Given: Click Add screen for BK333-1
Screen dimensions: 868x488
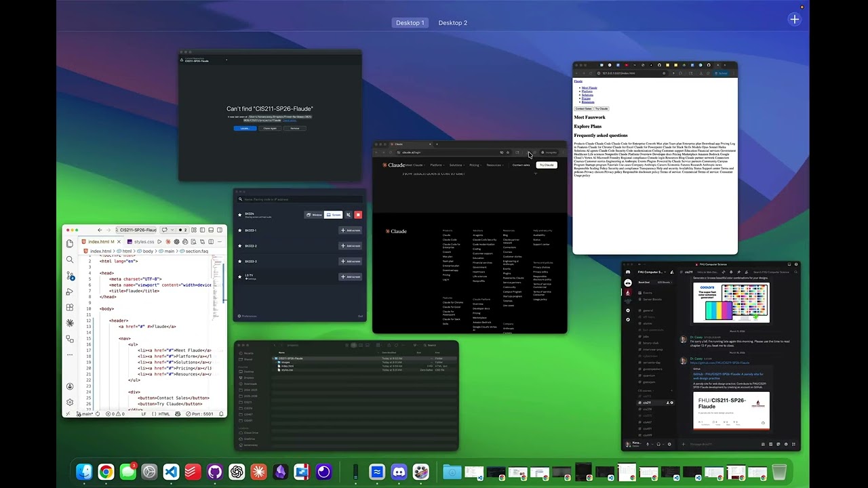Looking at the screenshot, I should 351,230.
